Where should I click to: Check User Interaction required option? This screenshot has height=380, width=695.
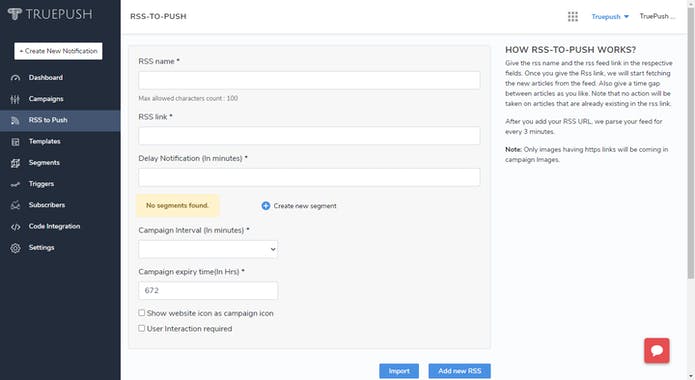point(141,328)
